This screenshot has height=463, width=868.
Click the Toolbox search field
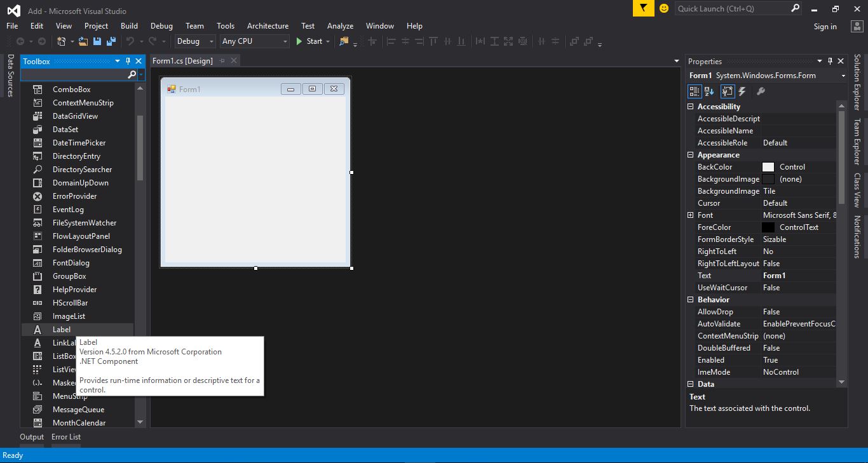point(74,74)
